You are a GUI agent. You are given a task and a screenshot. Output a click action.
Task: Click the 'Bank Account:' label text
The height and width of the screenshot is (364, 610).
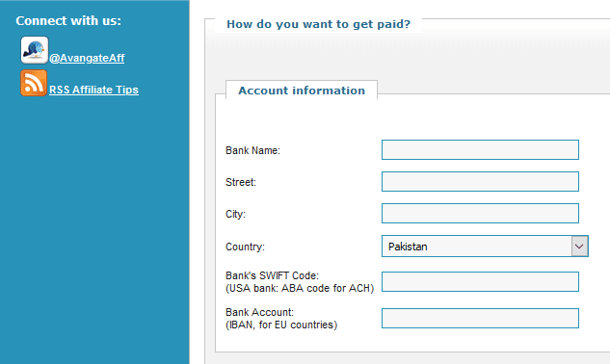(x=259, y=312)
